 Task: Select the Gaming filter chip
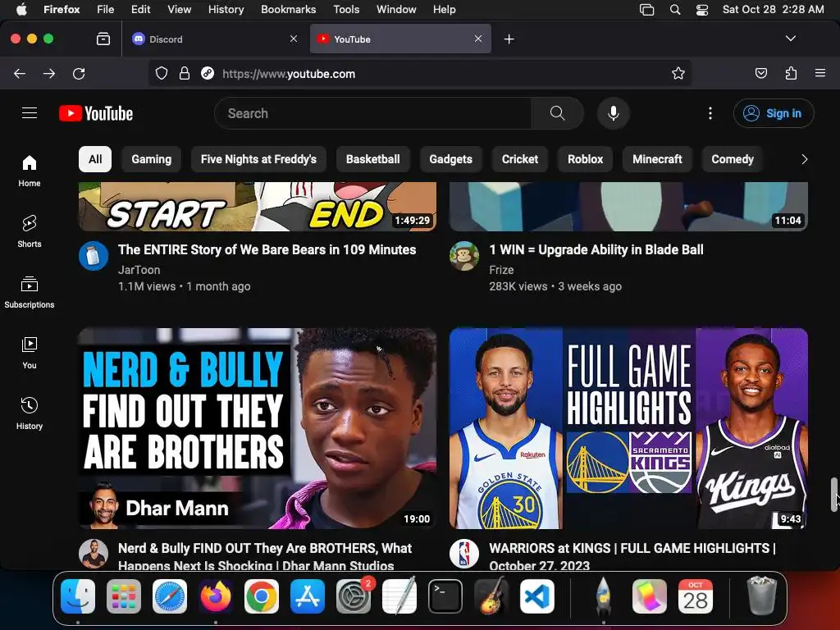(x=152, y=159)
